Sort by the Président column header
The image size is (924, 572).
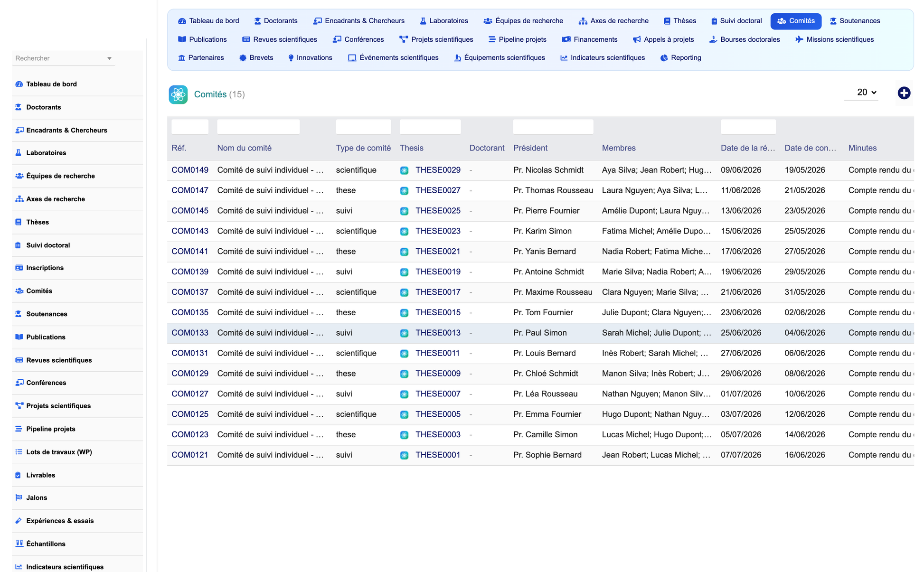click(x=530, y=148)
